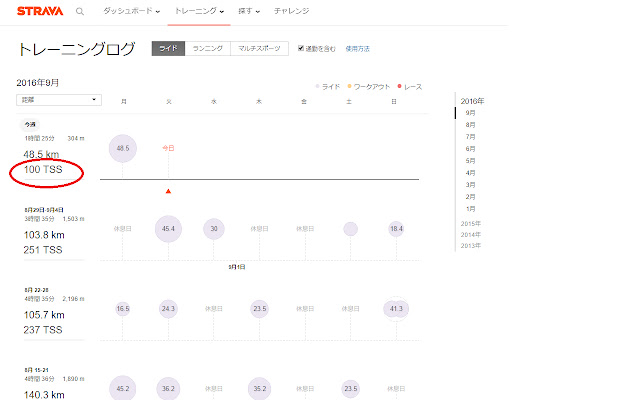Screen dimensions: 640x400
Task: Click the 48.5 km weekly distance
Action: pyautogui.click(x=41, y=154)
